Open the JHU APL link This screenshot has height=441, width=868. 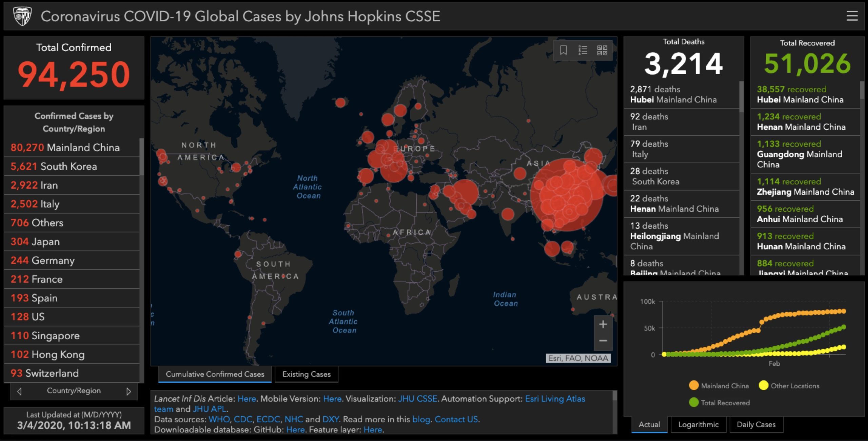pyautogui.click(x=209, y=409)
